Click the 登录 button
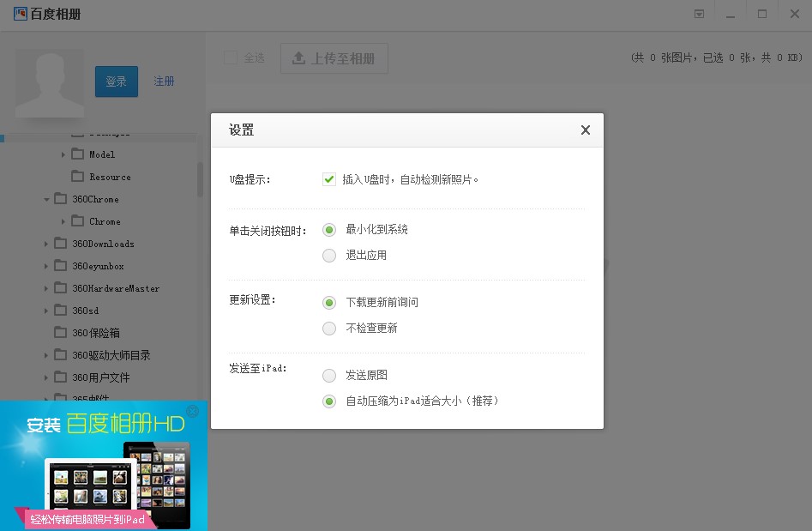Screen dimensions: 812x531 (116, 81)
